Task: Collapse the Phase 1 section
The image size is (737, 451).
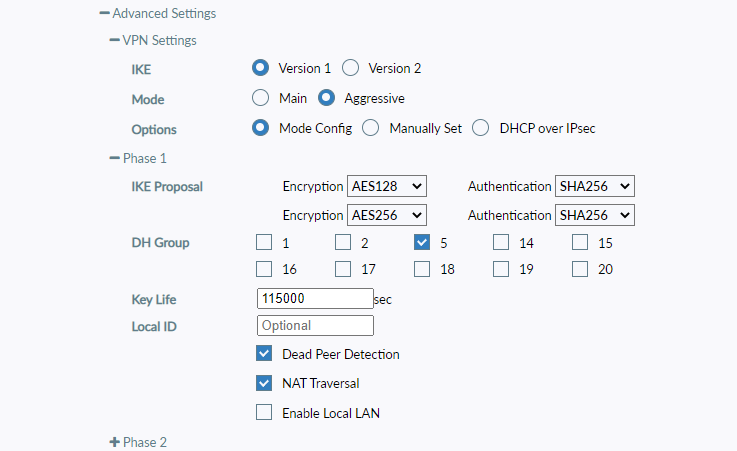Action: click(x=114, y=158)
